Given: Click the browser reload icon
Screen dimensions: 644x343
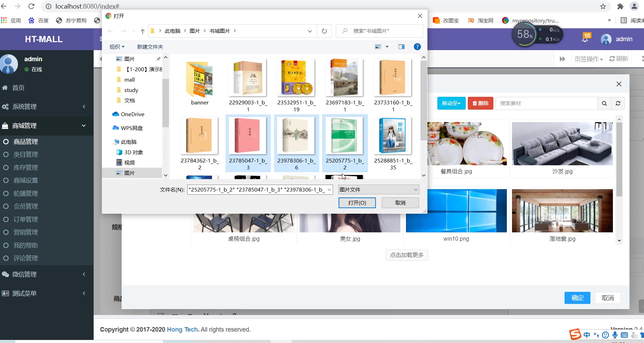Looking at the screenshot, I should 31,6.
